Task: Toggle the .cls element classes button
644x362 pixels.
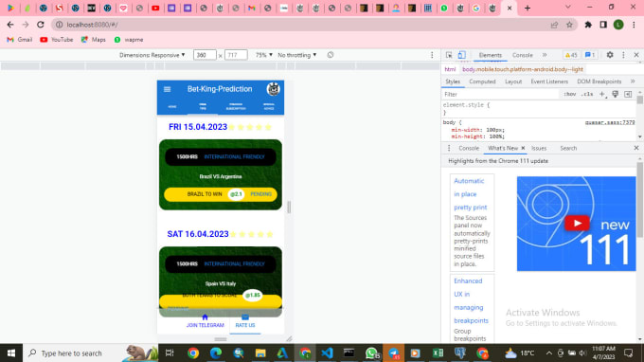Action: point(588,95)
